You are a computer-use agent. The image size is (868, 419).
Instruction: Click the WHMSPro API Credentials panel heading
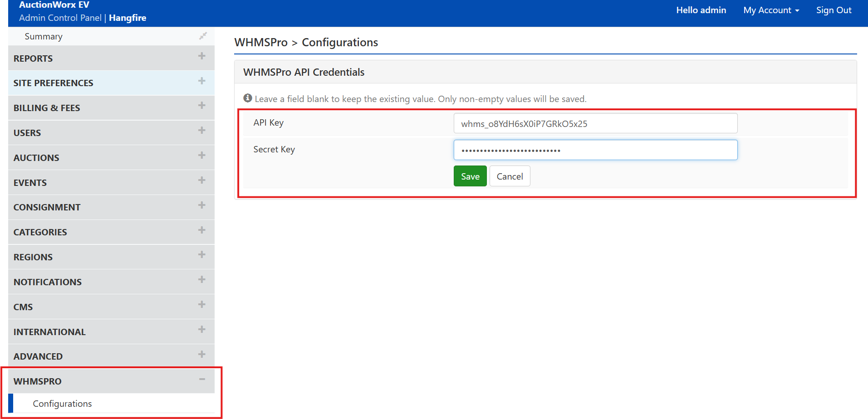(x=304, y=72)
